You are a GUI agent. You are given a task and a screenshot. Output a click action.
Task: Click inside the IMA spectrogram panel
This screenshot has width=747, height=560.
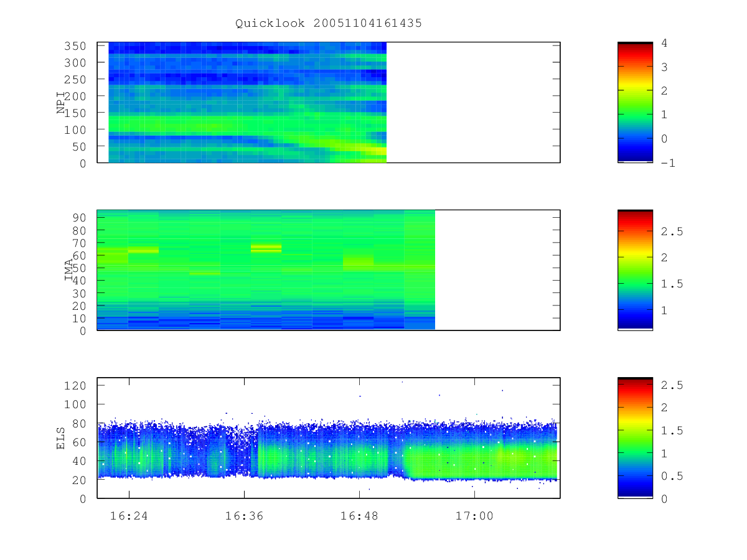pyautogui.click(x=329, y=270)
